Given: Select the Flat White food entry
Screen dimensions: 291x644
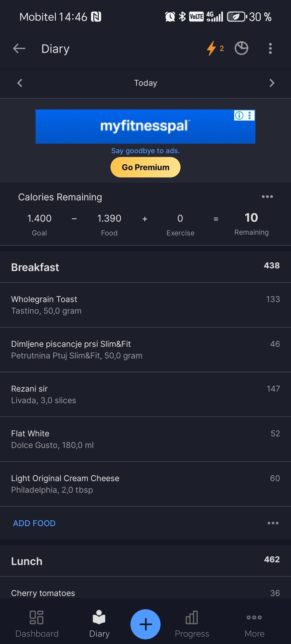Looking at the screenshot, I should point(145,439).
